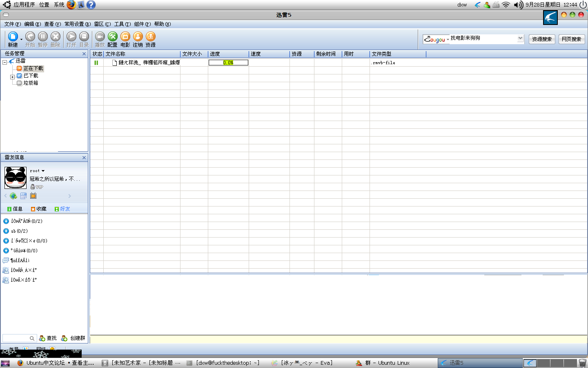The image size is (588, 368).
Task: Open the root user status dropdown
Action: 43,171
